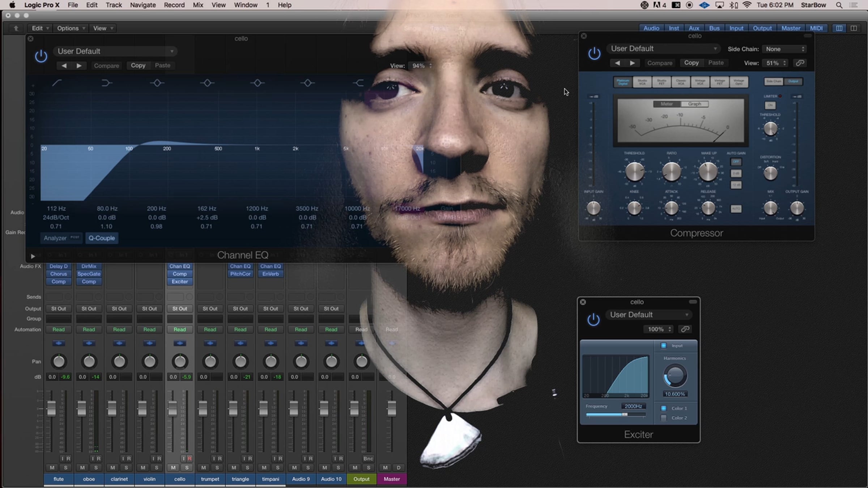868x488 pixels.
Task: Toggle the 200 Hz bell band icon
Action: (x=157, y=83)
